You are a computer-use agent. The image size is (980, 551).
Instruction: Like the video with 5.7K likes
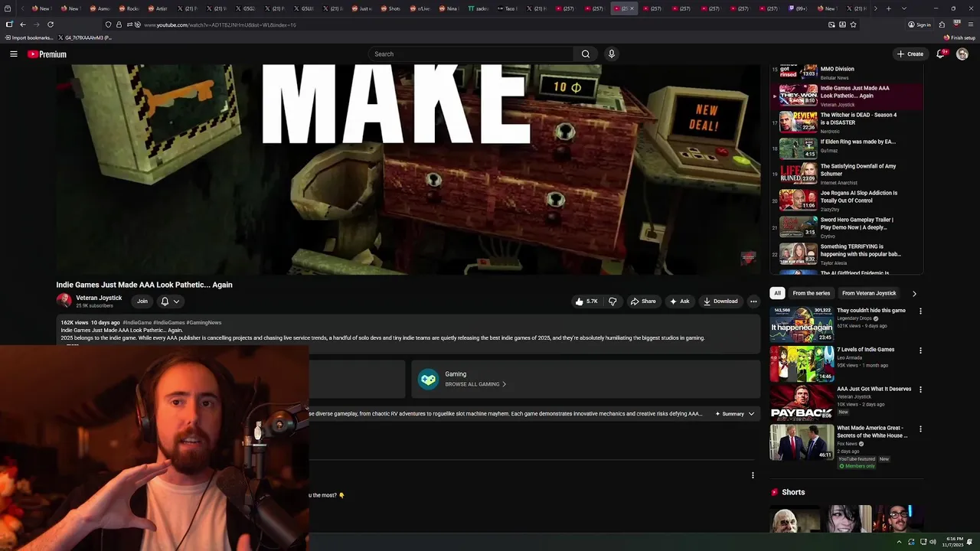(586, 302)
